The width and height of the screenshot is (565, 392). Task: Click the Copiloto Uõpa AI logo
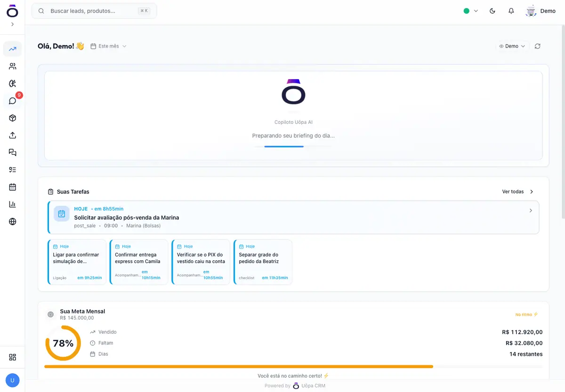point(293,92)
